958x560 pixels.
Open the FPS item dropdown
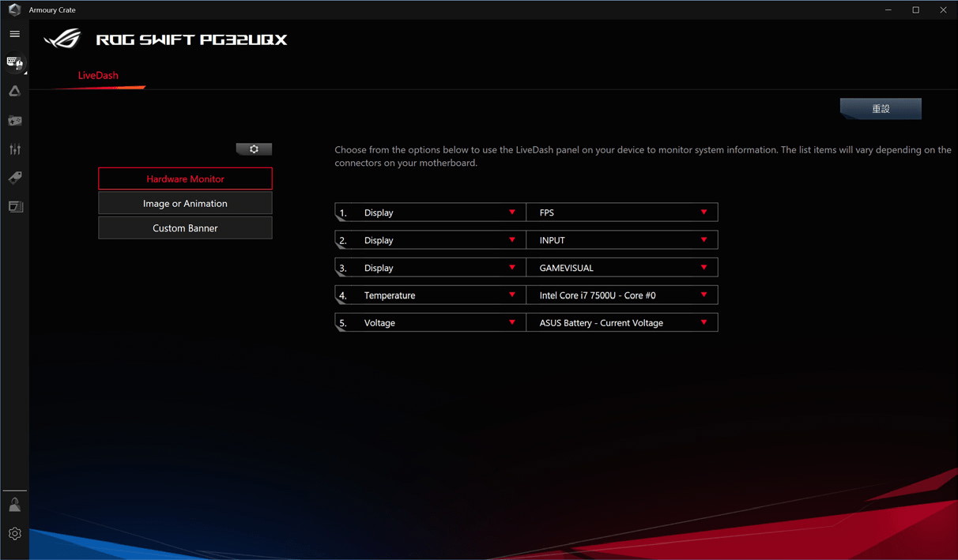[622, 212]
